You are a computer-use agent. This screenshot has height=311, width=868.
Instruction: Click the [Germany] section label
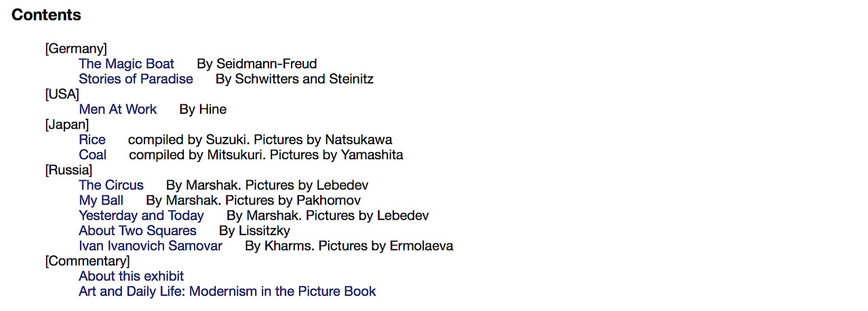click(x=76, y=49)
